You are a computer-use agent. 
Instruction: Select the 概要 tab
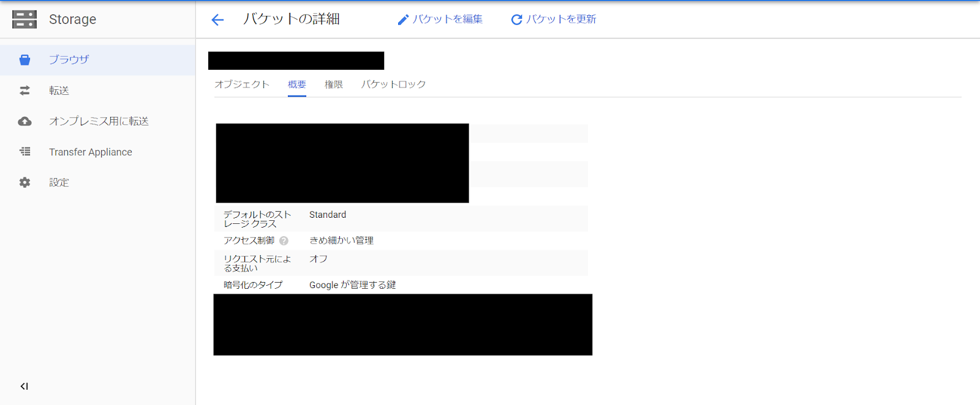(x=297, y=84)
